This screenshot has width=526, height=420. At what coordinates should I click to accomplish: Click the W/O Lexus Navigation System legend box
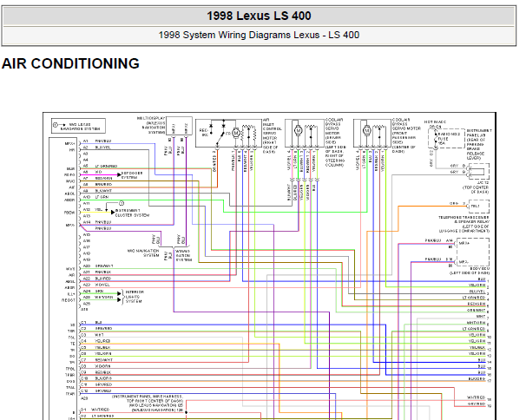pos(78,126)
